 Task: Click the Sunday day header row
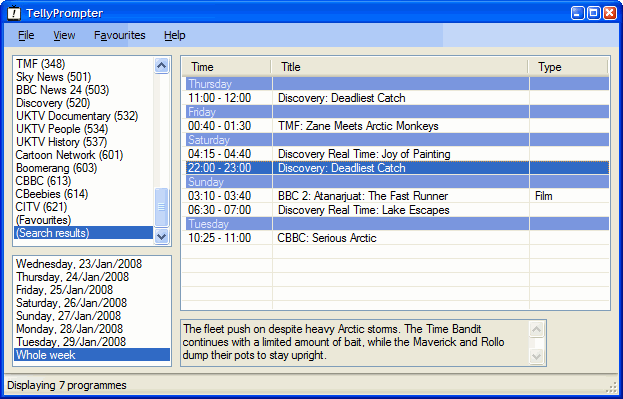pyautogui.click(x=397, y=182)
